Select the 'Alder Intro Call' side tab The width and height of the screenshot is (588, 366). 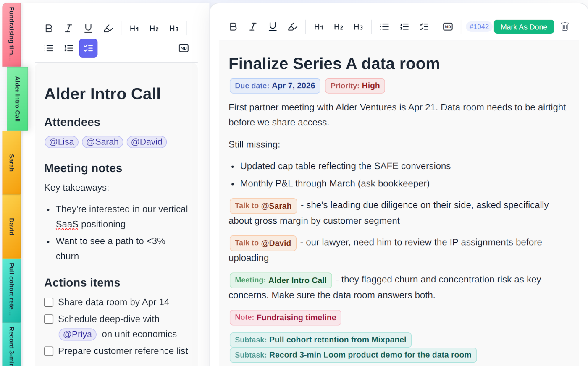coord(17,99)
